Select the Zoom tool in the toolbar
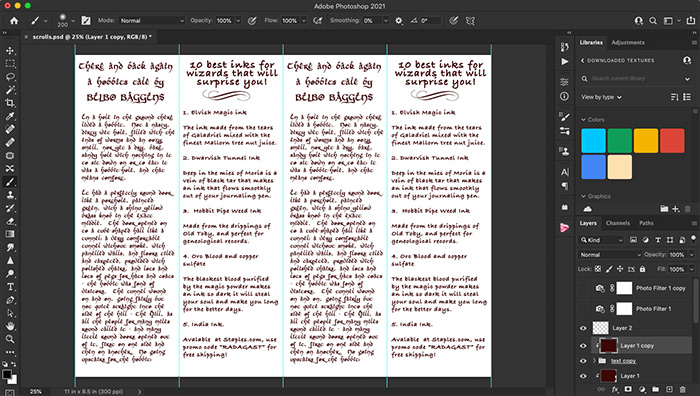 coord(10,339)
